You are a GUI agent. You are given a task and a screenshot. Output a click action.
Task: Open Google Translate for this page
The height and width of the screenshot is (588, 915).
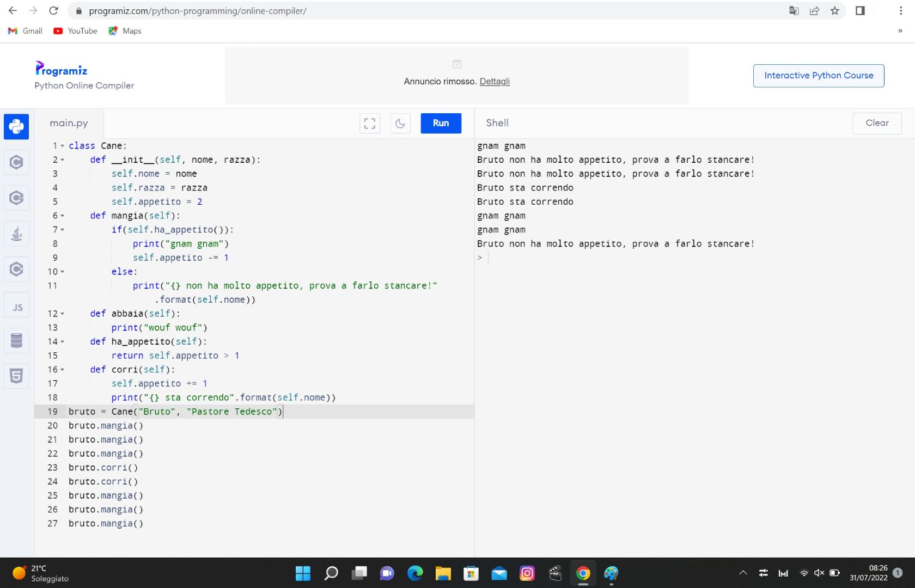point(794,11)
